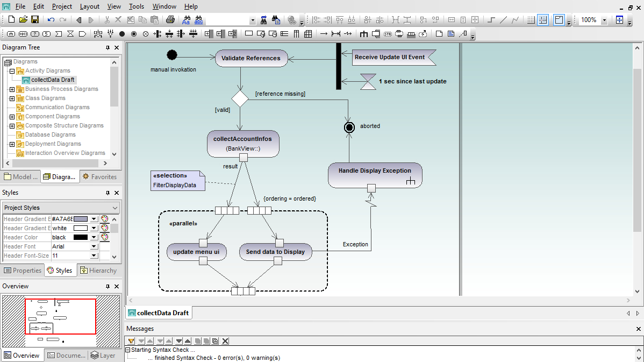Click the New project icon

click(x=11, y=19)
